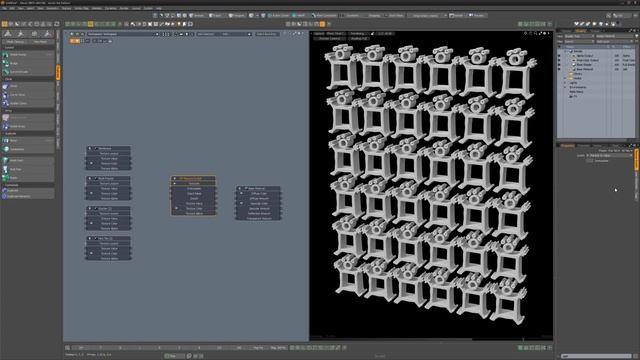
Task: Select the Curve Clone tool
Action: pyautogui.click(x=28, y=95)
